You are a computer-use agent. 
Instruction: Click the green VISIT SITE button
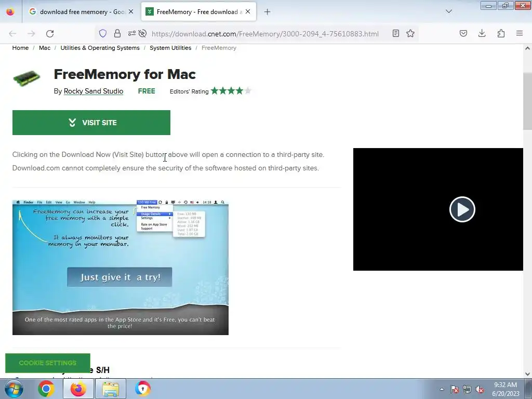91,123
